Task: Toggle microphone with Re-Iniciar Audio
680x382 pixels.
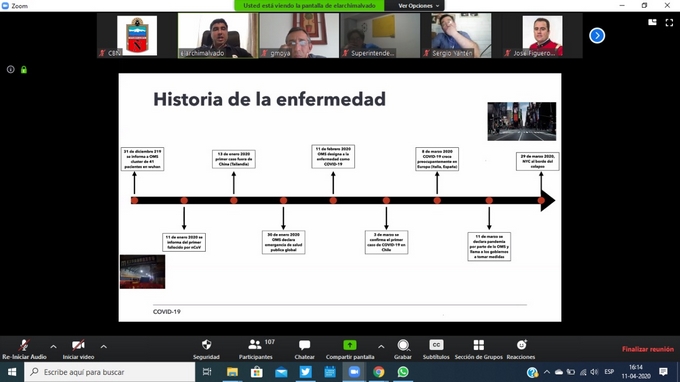Action: (x=24, y=349)
